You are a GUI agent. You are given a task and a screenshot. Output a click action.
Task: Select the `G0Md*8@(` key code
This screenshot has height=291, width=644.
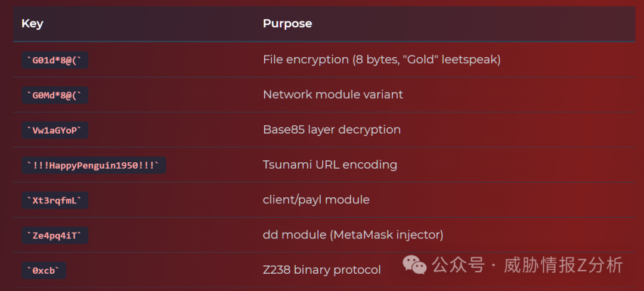click(55, 95)
